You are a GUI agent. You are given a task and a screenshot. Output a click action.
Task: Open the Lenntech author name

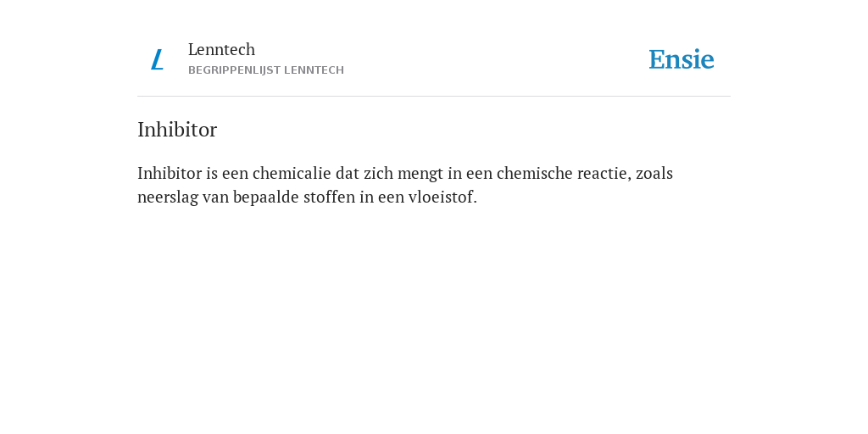[221, 49]
